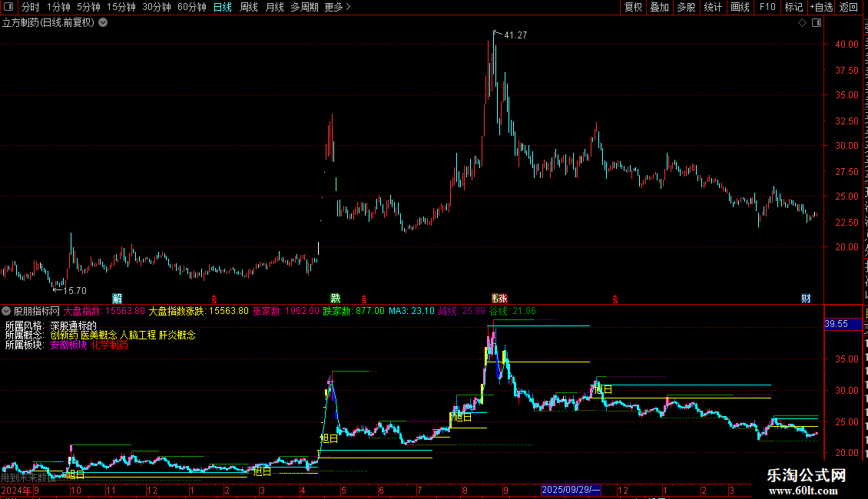Select the 2025/09/29 date marker on timeline
The image size is (868, 499).
click(571, 490)
